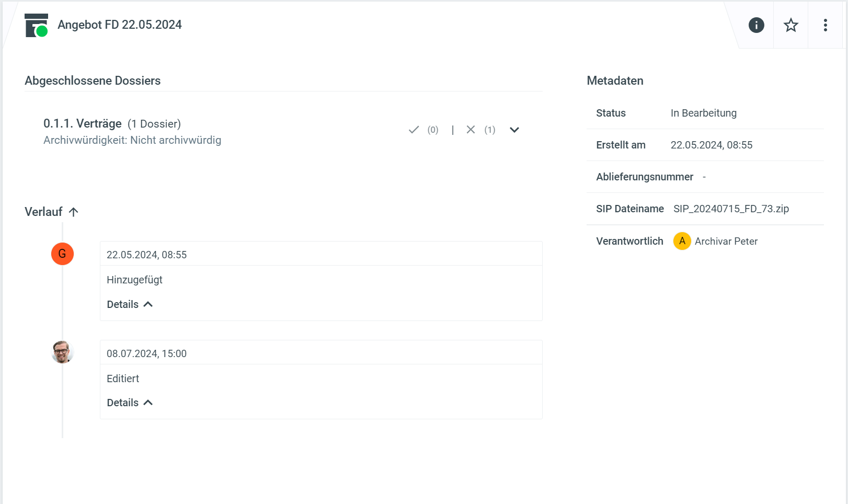The height and width of the screenshot is (504, 848).
Task: Open the three-dot more actions menu
Action: 825,25
